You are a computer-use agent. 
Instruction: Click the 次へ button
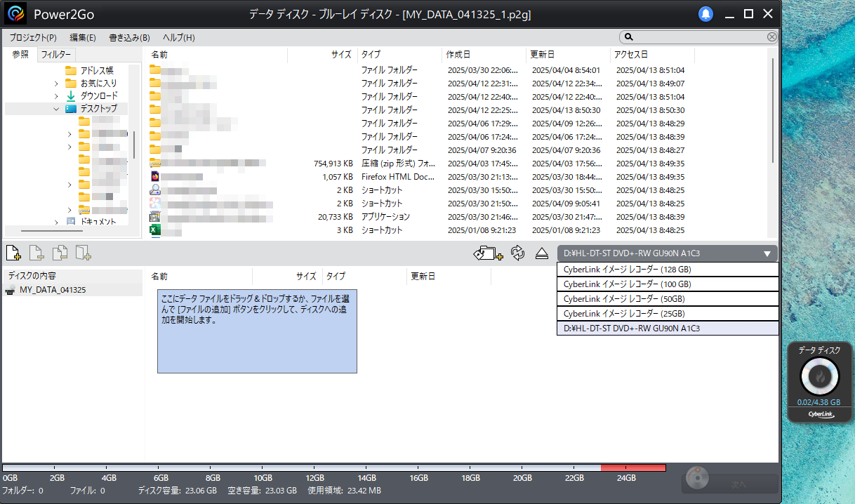tap(730, 484)
